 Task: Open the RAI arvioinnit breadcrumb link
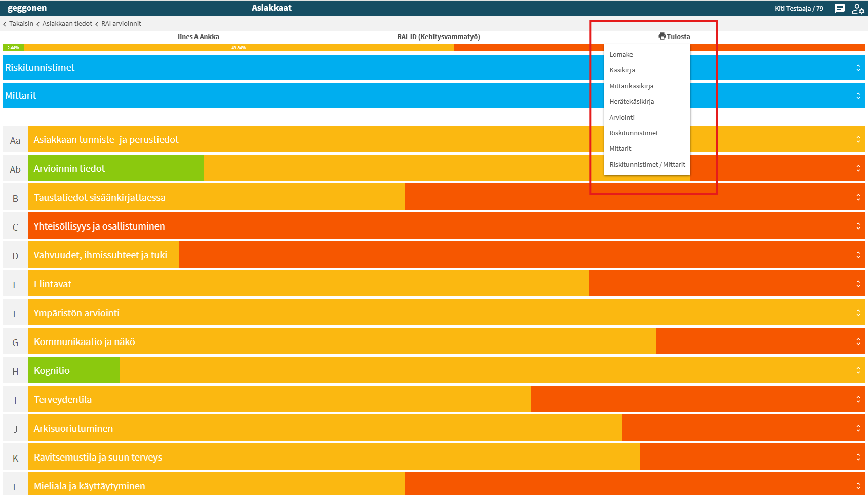pyautogui.click(x=121, y=24)
